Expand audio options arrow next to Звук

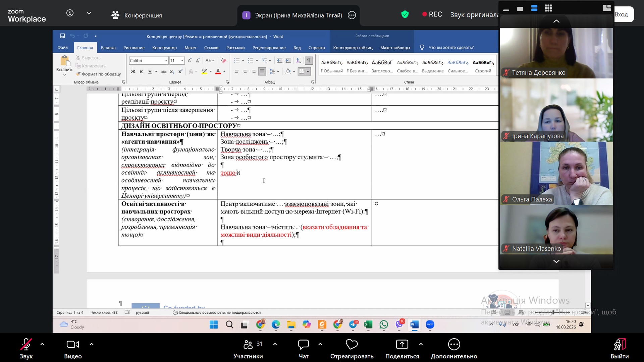pyautogui.click(x=42, y=344)
